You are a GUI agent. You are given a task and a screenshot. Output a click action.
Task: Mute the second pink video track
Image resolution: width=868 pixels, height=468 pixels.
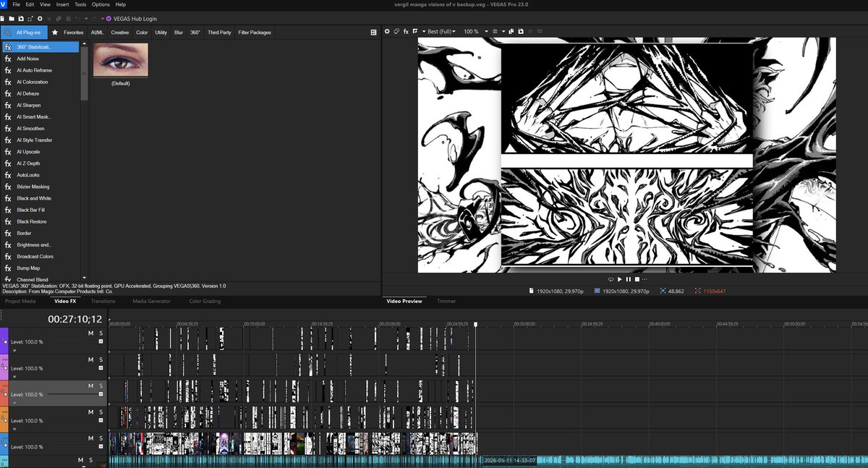coord(90,359)
